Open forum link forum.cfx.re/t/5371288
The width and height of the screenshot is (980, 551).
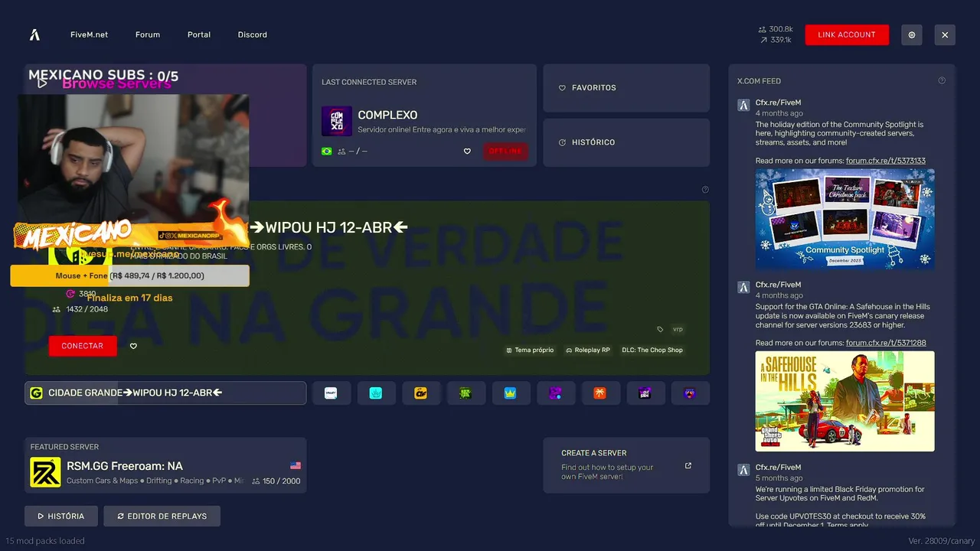point(886,343)
